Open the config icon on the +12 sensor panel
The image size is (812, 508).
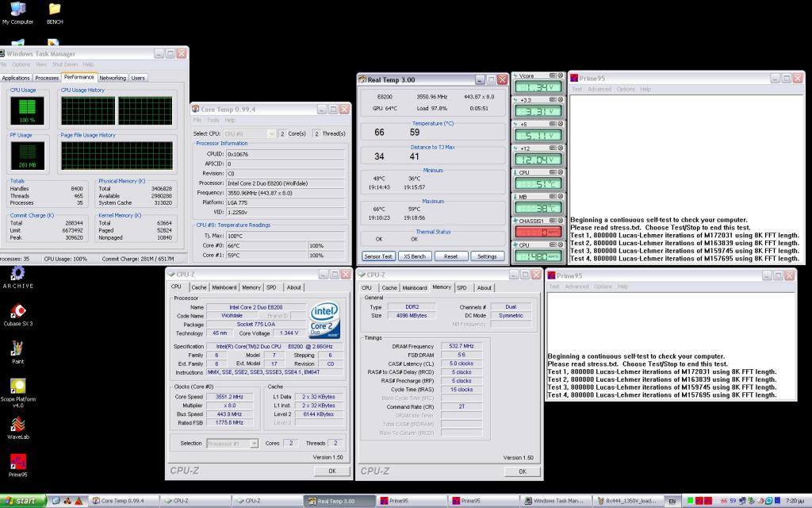click(553, 148)
